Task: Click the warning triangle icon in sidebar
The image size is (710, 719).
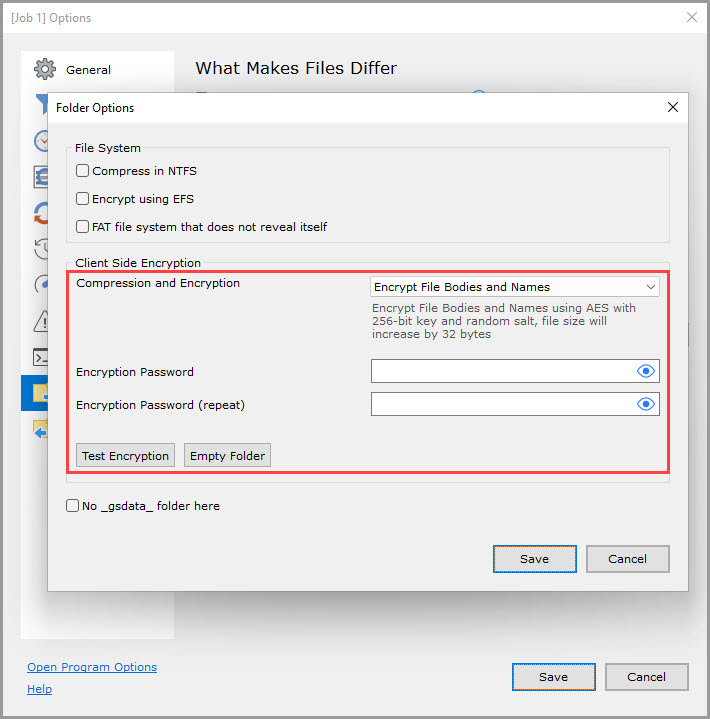Action: [x=40, y=321]
